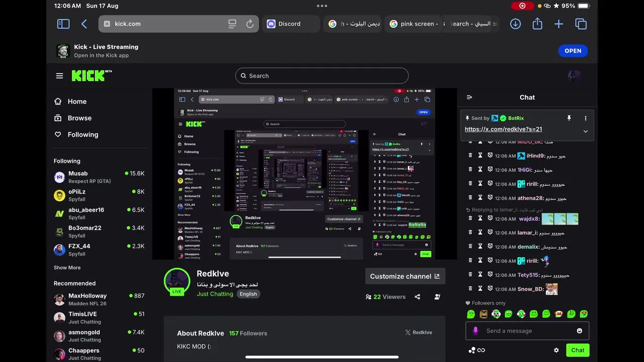The height and width of the screenshot is (362, 644).
Task: Click the purple microphone icon in chat input
Action: [475, 331]
